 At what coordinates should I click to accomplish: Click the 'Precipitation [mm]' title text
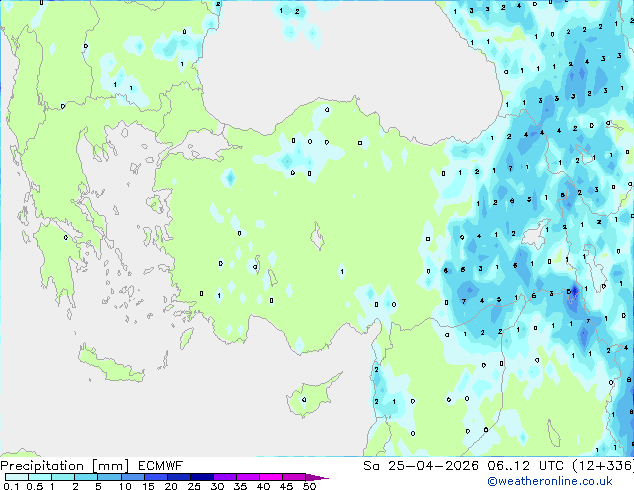pos(65,466)
